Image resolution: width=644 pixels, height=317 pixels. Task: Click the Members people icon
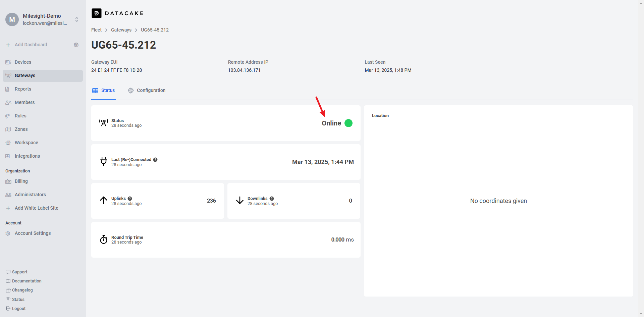[8, 103]
